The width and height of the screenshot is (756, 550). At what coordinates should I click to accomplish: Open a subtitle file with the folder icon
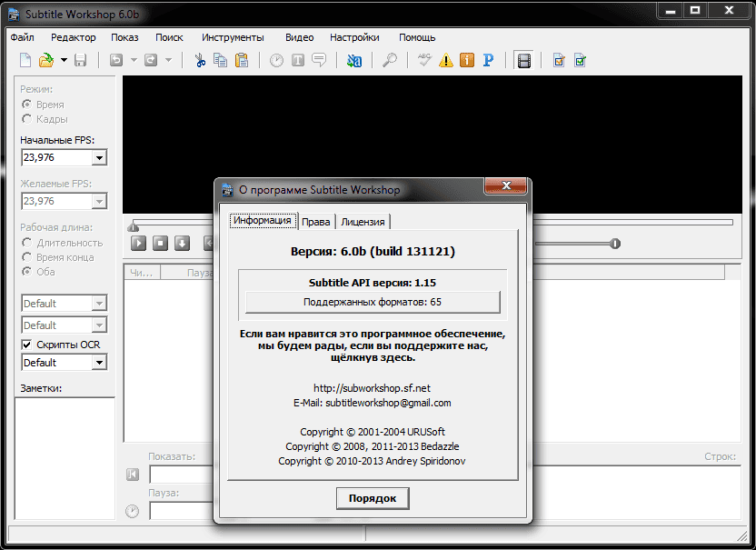46,60
